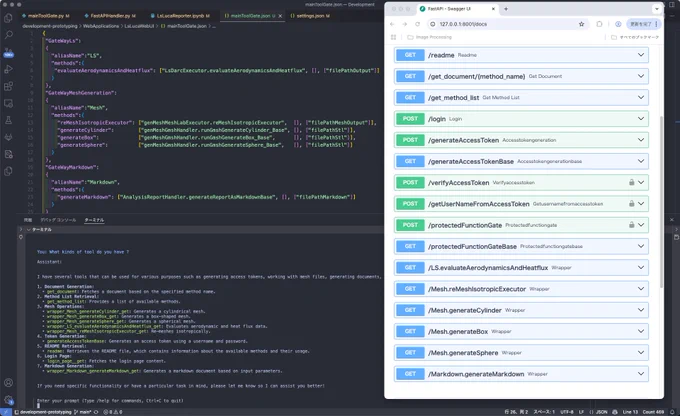Open Source Control view with the badge
Image resolution: width=680 pixels, height=416 pixels.
tap(8, 52)
